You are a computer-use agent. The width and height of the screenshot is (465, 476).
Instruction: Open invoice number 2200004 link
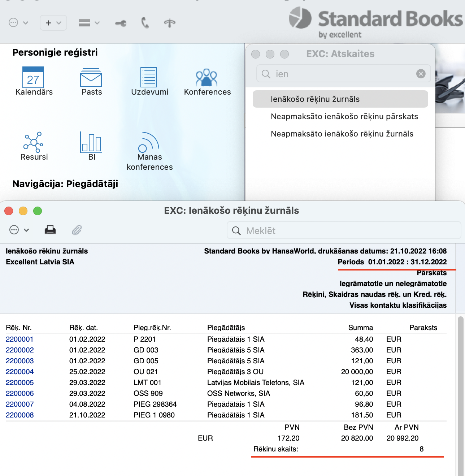(20, 372)
